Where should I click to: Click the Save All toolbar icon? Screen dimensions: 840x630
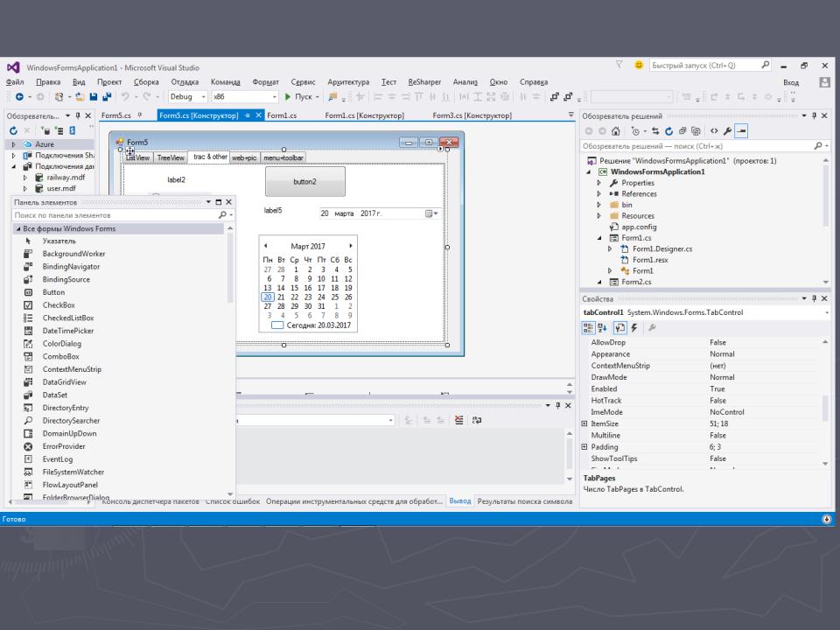(x=107, y=97)
